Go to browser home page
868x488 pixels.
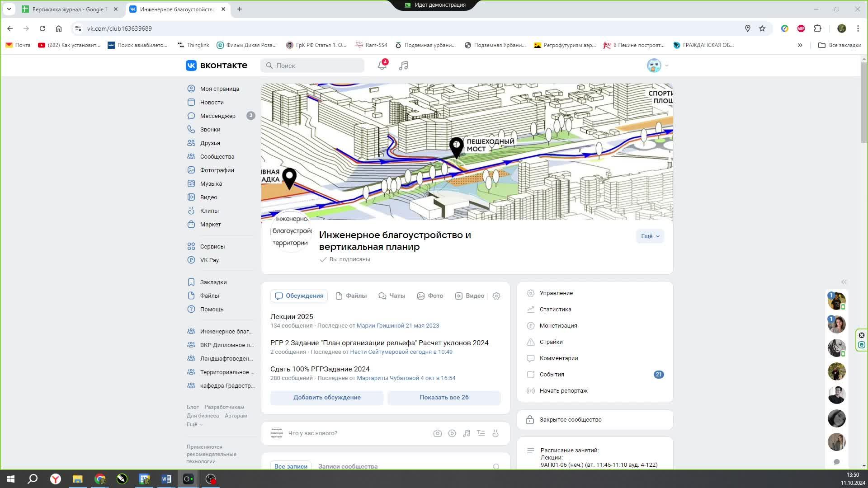[59, 28]
